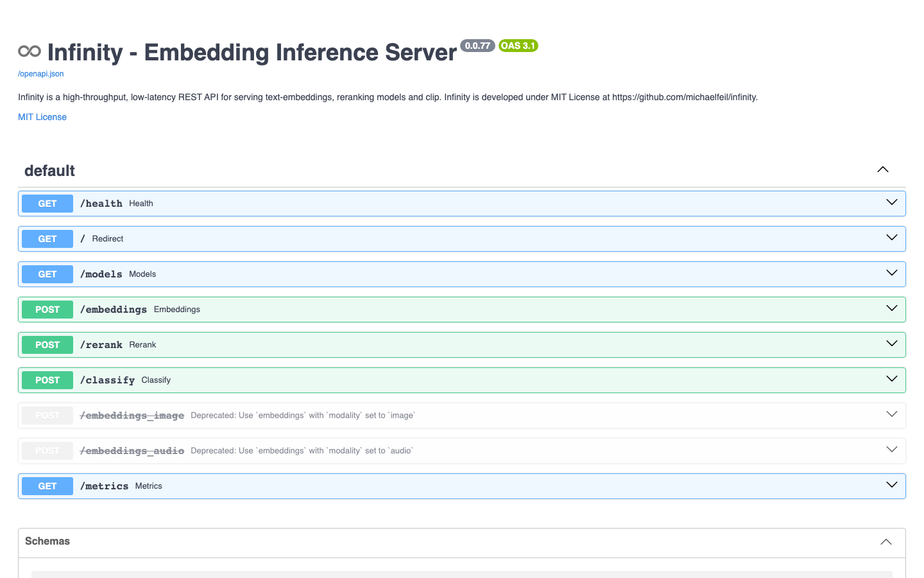Viewport: 924px width, 578px height.
Task: Click the GET badge for /models
Action: pyautogui.click(x=47, y=274)
